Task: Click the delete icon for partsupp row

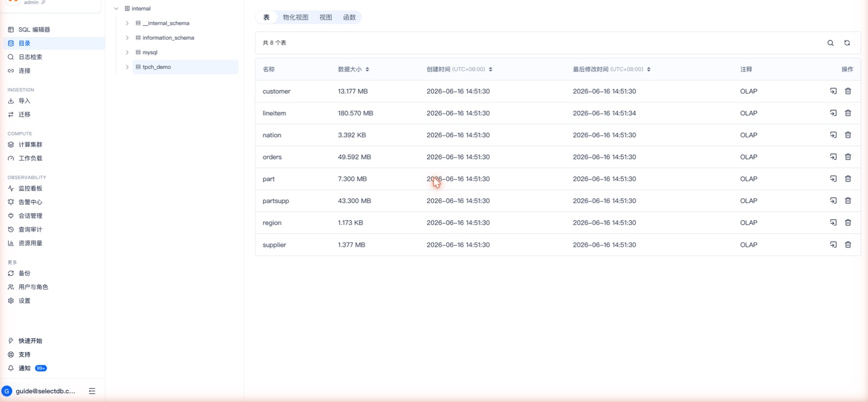Action: 848,200
